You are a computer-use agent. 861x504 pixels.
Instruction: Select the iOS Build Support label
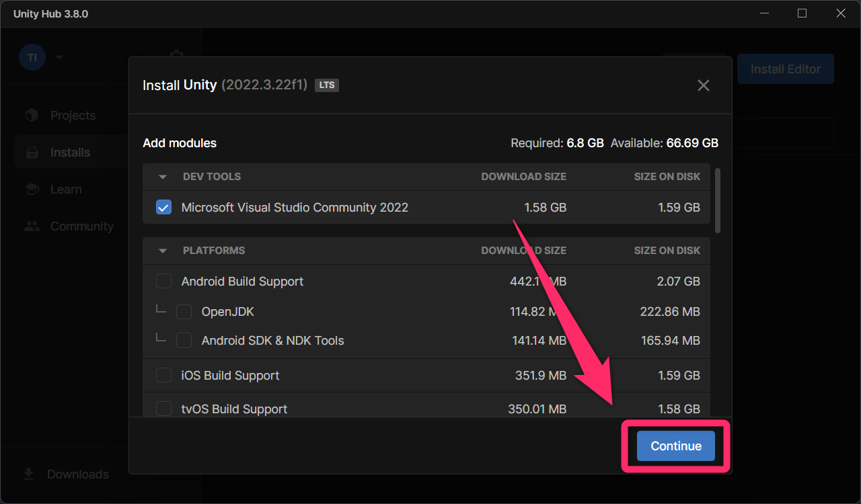point(230,376)
